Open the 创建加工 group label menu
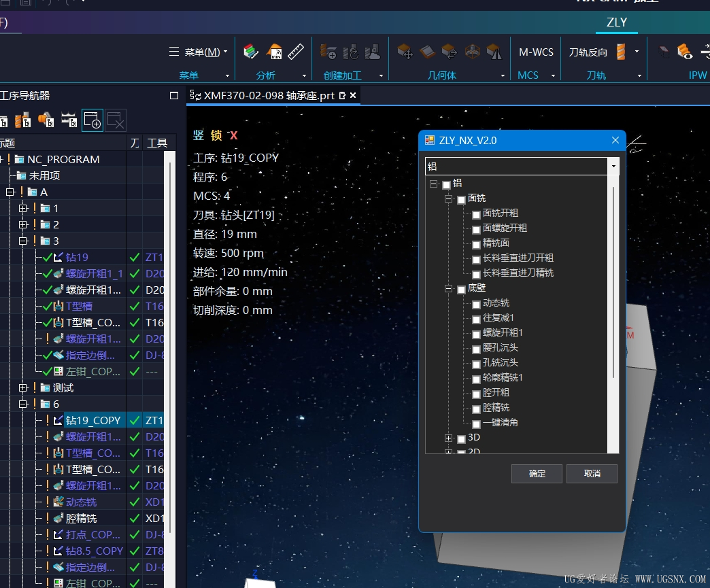710x588 pixels. (342, 75)
